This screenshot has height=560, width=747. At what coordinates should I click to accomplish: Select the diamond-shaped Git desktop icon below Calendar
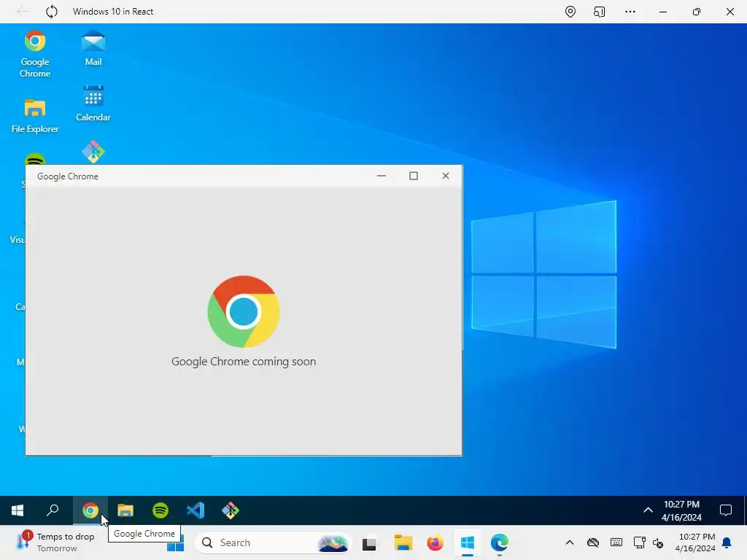tap(93, 152)
